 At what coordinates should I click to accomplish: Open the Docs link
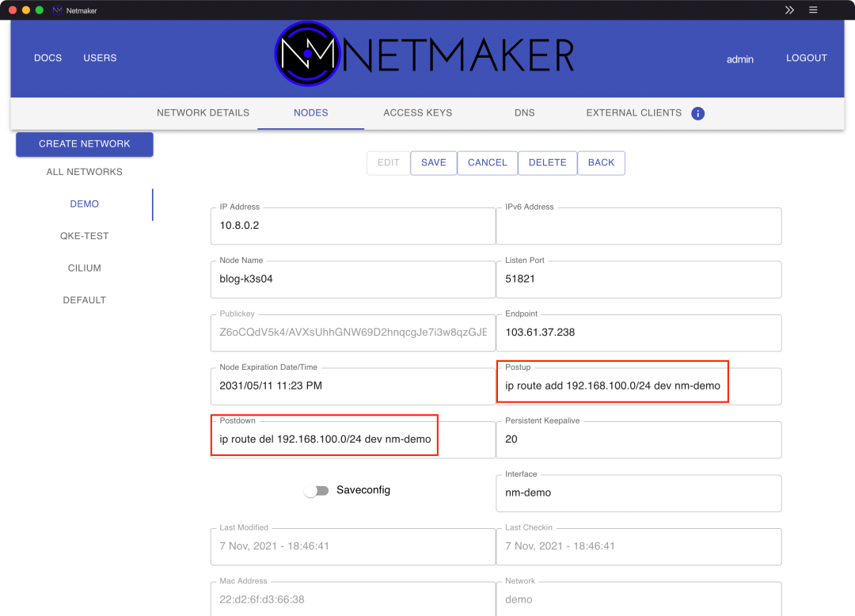[48, 58]
